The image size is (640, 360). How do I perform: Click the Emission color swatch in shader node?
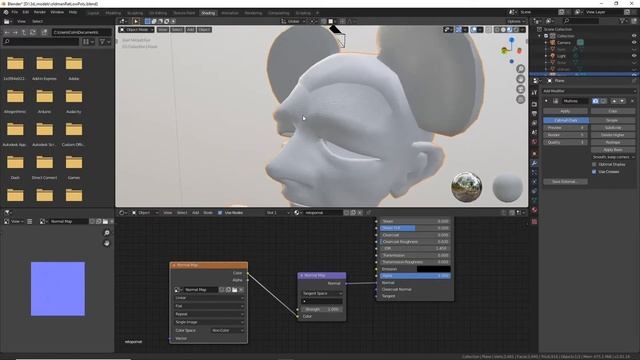tap(433, 269)
